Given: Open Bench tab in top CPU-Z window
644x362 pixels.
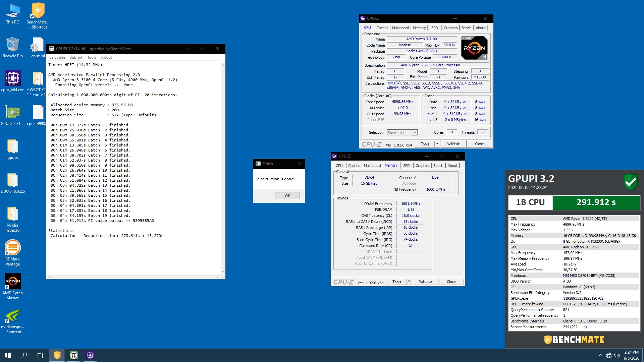Looking at the screenshot, I should pos(466,28).
